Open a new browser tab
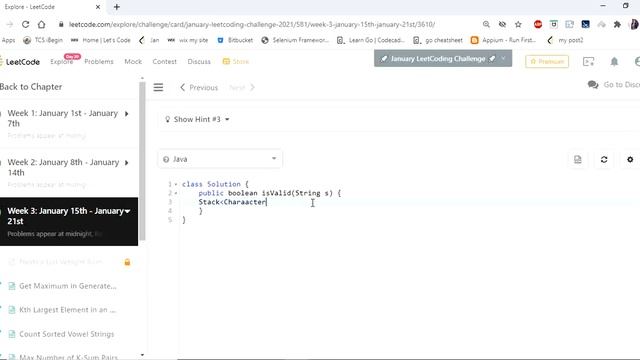The width and height of the screenshot is (640, 360). tap(117, 7)
